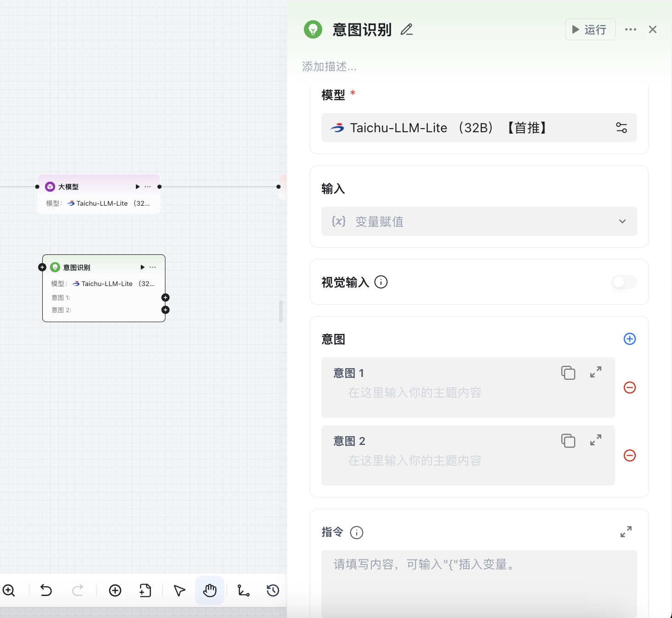Expand the 意图 1 editor
Image resolution: width=672 pixels, height=618 pixels.
click(595, 372)
